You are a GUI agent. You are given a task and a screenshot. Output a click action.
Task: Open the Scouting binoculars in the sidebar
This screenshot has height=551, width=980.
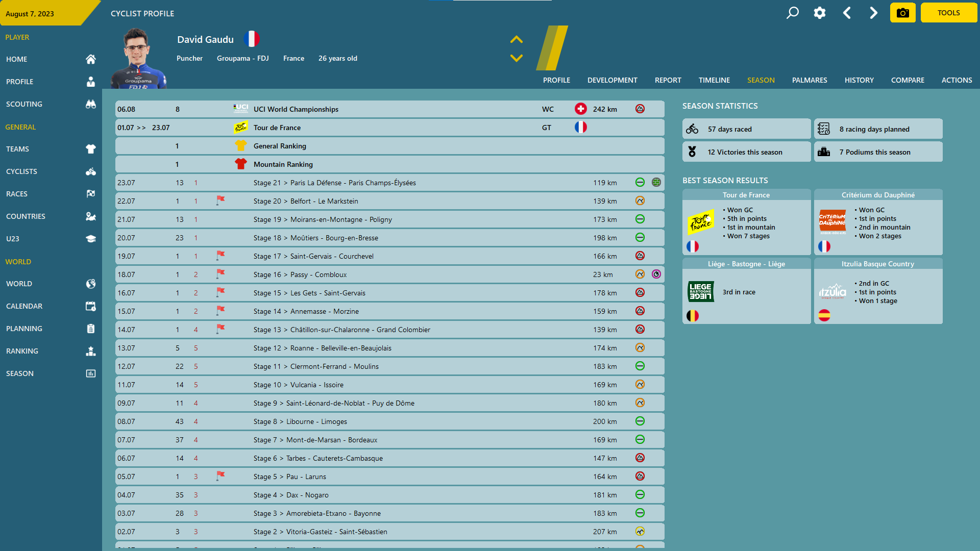coord(91,104)
